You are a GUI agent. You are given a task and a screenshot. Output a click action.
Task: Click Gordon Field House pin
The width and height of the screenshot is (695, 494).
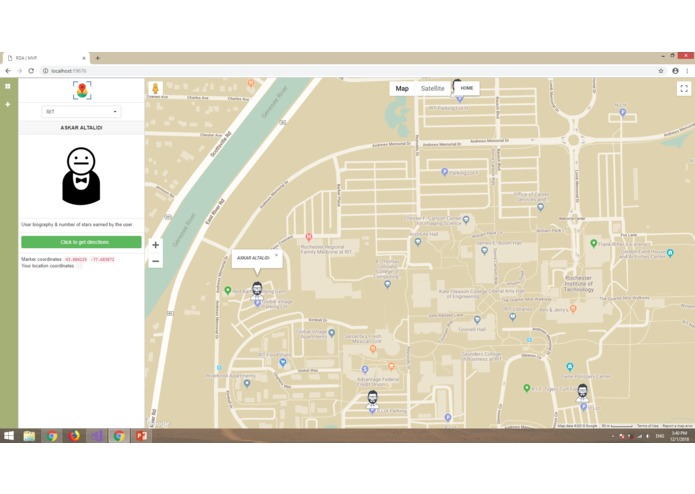point(670,253)
